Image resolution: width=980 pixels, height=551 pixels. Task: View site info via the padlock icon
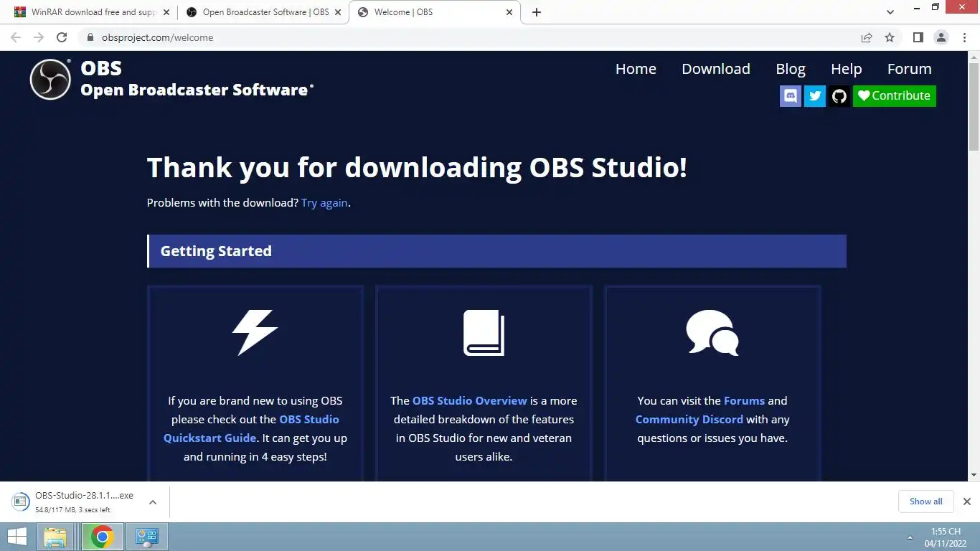click(89, 37)
